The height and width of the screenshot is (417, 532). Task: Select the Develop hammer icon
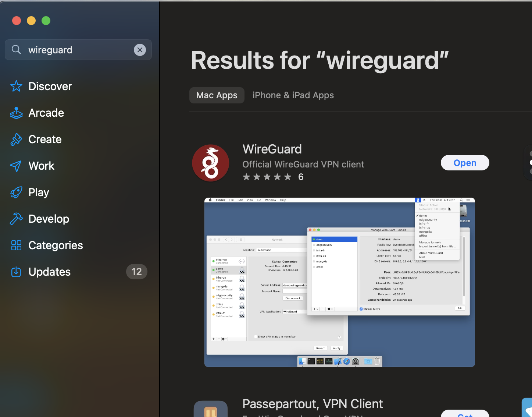click(16, 219)
